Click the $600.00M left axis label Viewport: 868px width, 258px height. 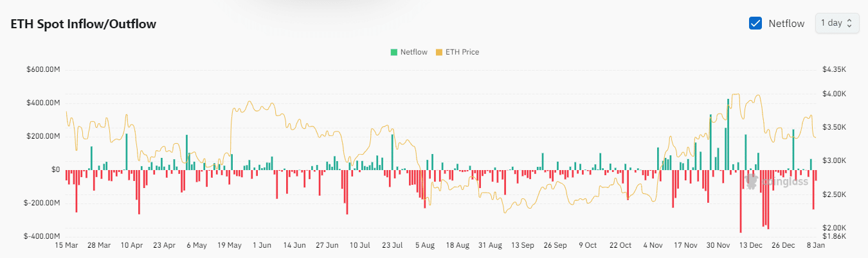[42, 69]
